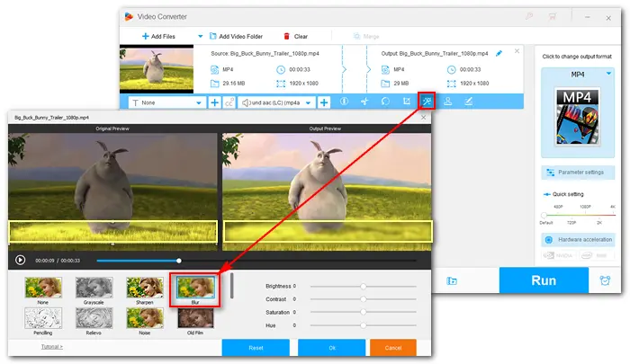The image size is (630, 364).
Task: Play the preview video
Action: click(x=20, y=260)
